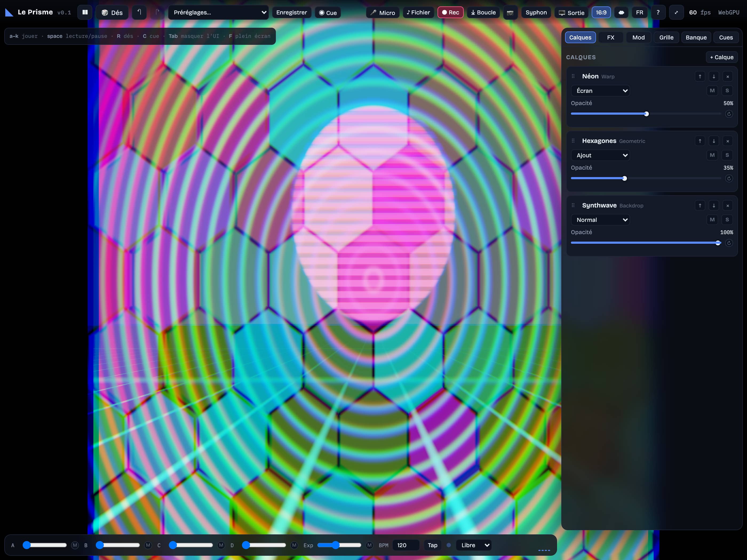Enter fullscreen with the expand arrows icon

click(x=676, y=13)
